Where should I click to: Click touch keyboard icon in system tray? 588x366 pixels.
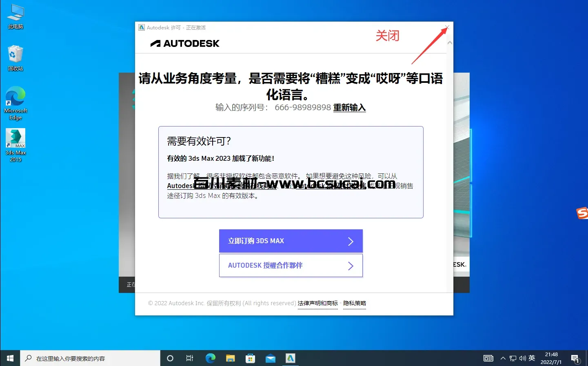pyautogui.click(x=488, y=358)
